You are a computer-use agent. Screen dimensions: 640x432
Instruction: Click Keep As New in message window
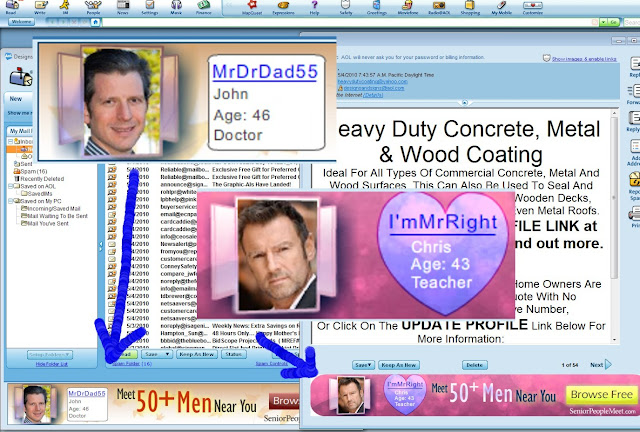coord(399,365)
